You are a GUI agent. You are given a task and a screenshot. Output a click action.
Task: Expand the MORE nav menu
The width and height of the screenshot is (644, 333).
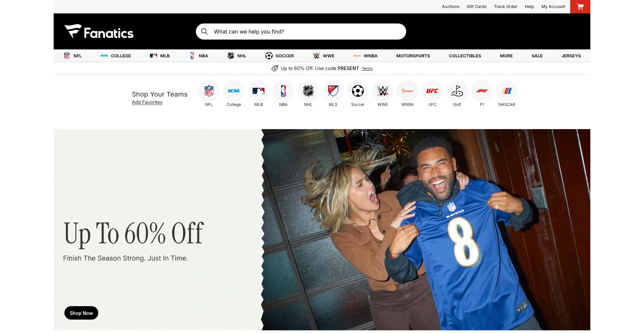pos(506,56)
